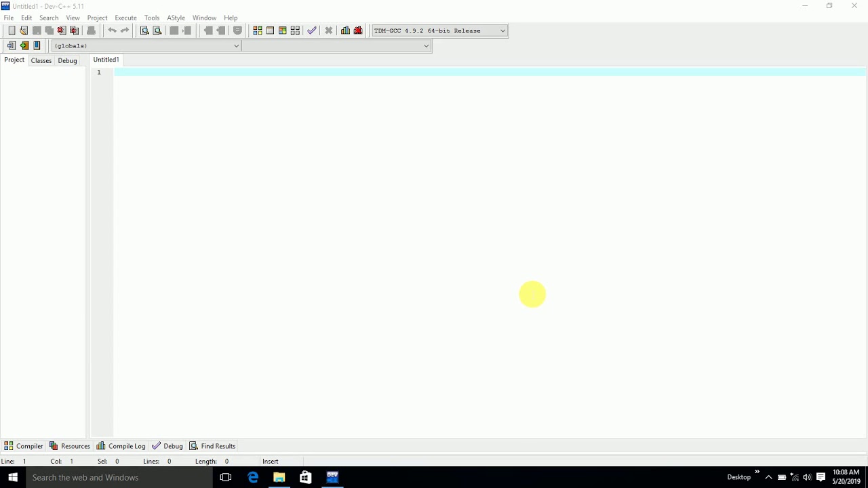Open the Project menu
The image size is (868, 488).
click(97, 18)
